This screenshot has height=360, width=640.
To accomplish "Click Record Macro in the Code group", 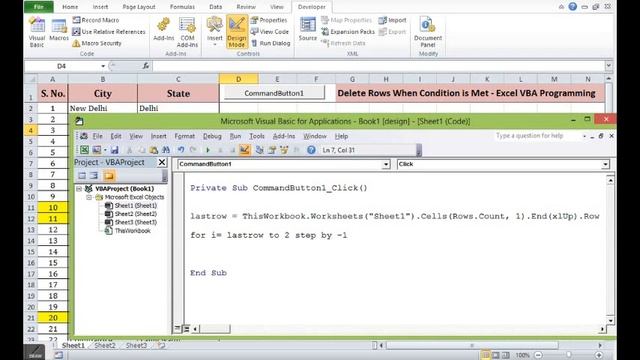I will click(96, 20).
